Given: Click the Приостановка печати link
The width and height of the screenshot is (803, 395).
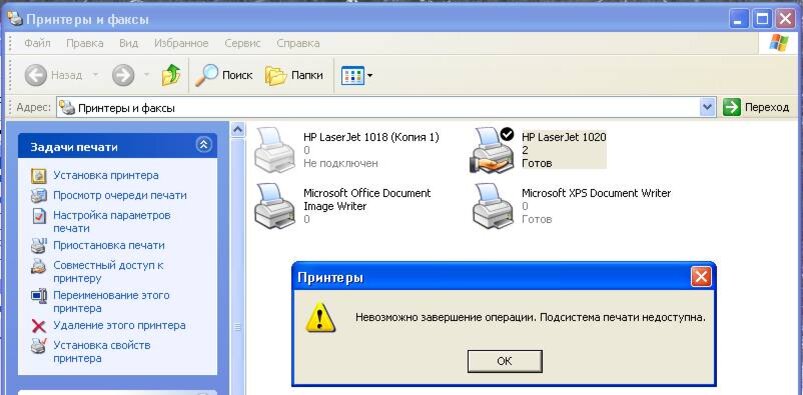Looking at the screenshot, I should pyautogui.click(x=109, y=245).
